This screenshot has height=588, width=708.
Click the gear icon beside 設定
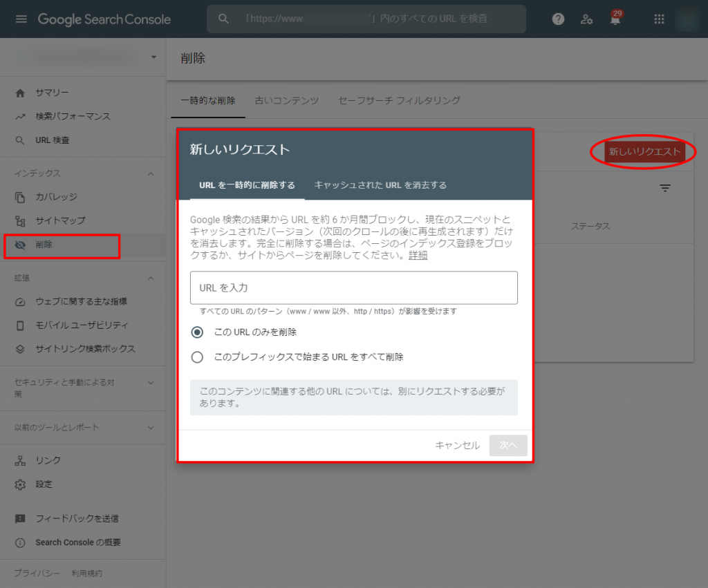point(20,484)
